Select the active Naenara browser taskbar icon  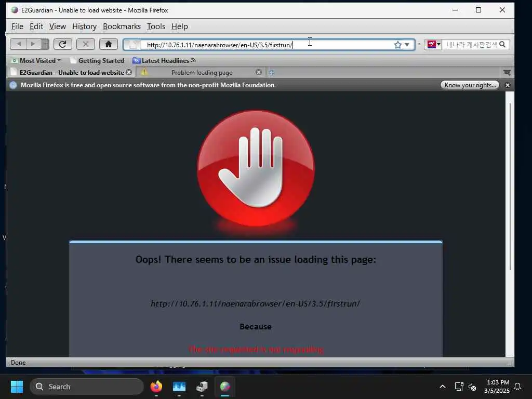pyautogui.click(x=225, y=387)
